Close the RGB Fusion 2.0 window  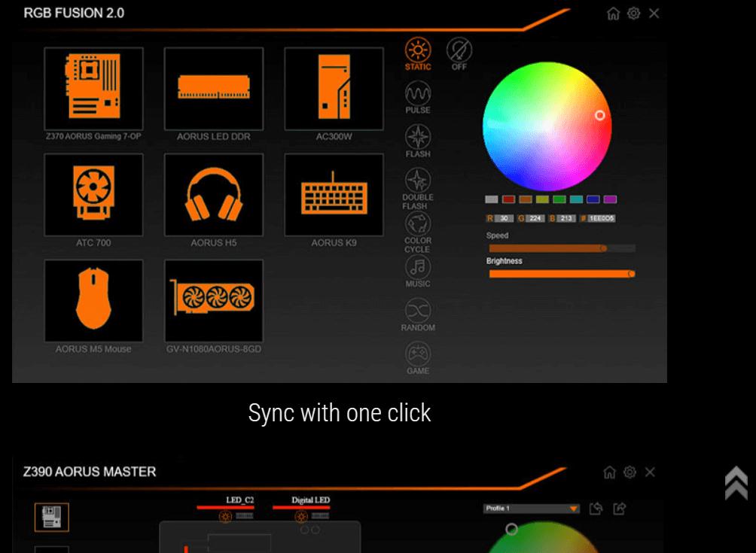click(x=654, y=14)
